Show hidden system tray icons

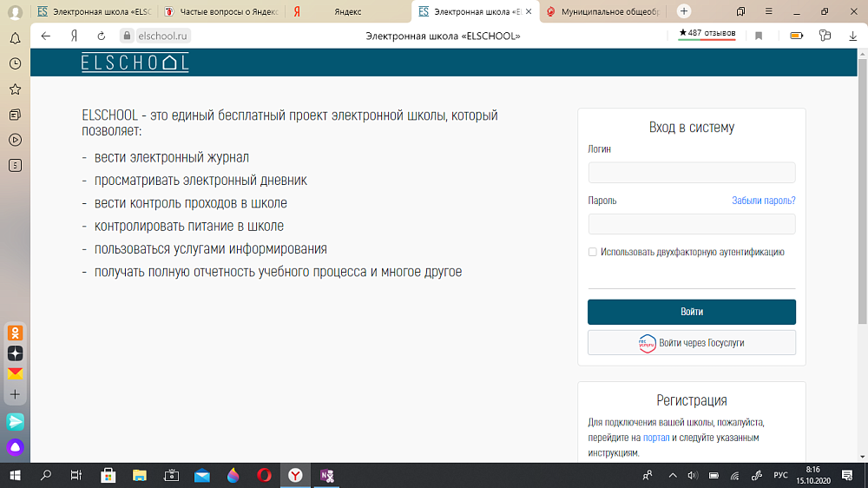click(673, 475)
